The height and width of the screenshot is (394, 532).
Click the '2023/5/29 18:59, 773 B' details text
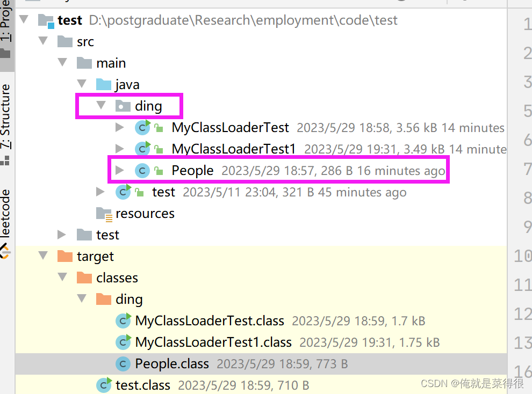click(x=282, y=364)
